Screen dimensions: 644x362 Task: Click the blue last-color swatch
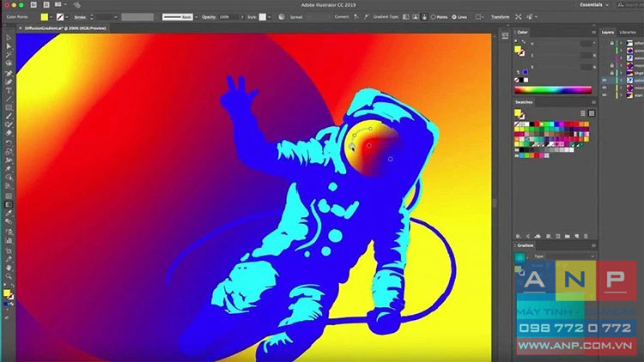(x=526, y=72)
